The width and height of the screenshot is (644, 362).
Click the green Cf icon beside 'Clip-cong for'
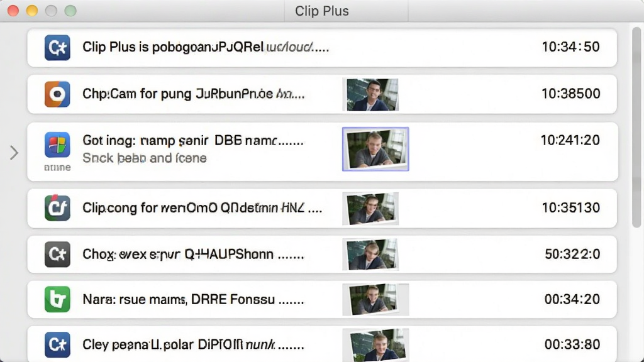point(57,207)
